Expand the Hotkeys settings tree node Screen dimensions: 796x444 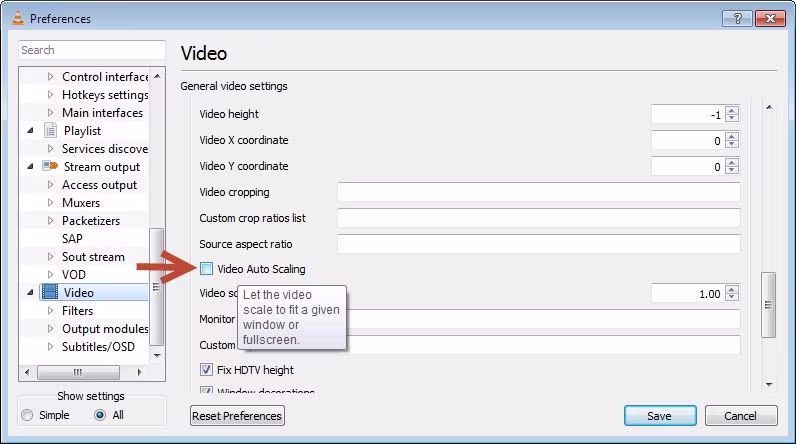point(50,94)
